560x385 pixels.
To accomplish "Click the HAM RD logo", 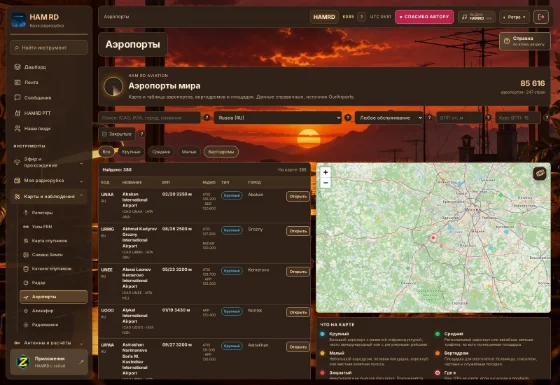I will [19, 20].
